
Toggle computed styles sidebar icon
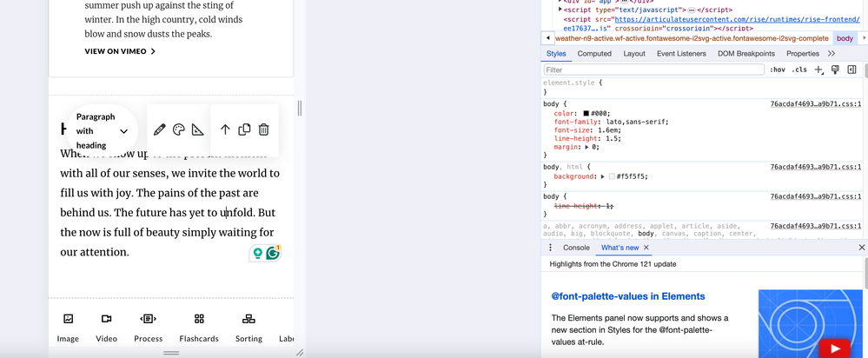852,70
